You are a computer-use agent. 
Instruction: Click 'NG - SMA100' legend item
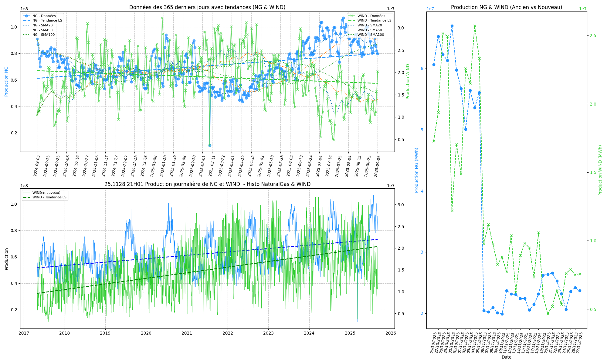pos(43,35)
